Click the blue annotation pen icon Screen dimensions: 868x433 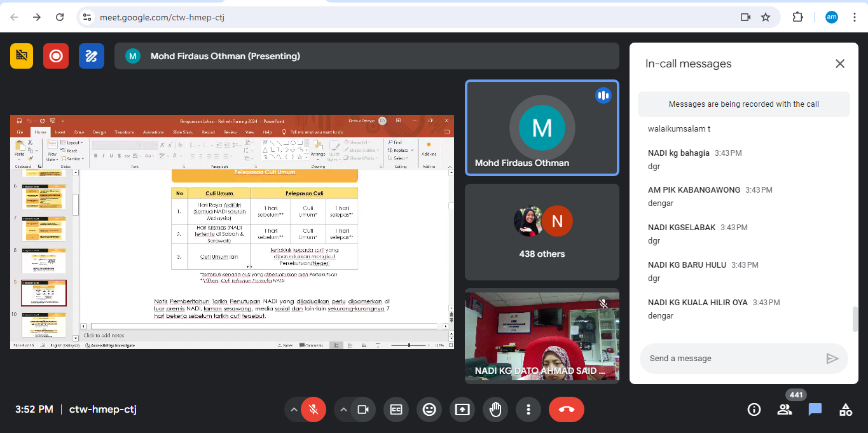92,56
